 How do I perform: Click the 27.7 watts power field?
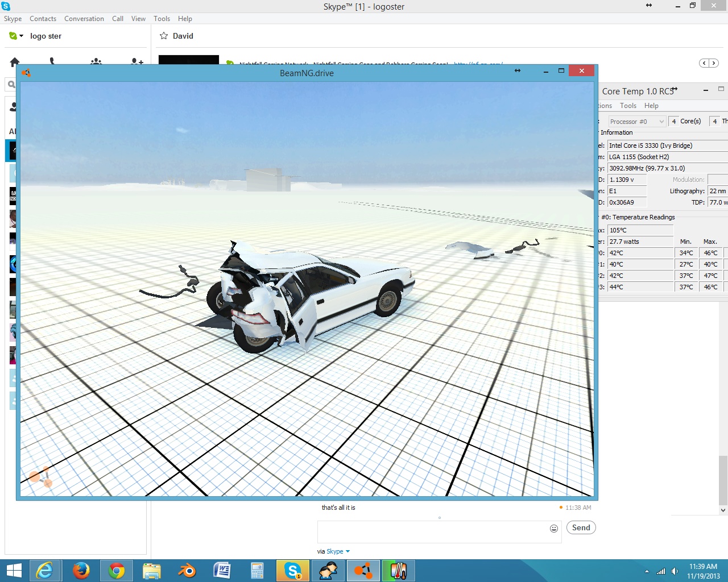pyautogui.click(x=640, y=242)
